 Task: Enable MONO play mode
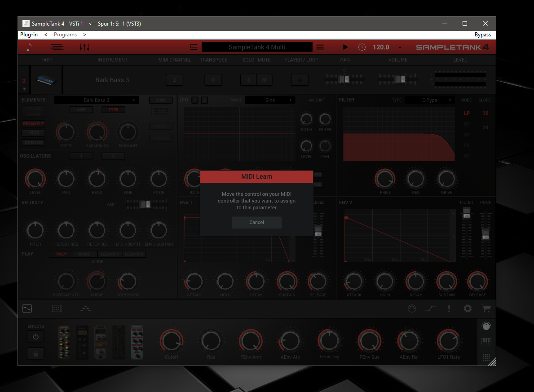point(85,254)
